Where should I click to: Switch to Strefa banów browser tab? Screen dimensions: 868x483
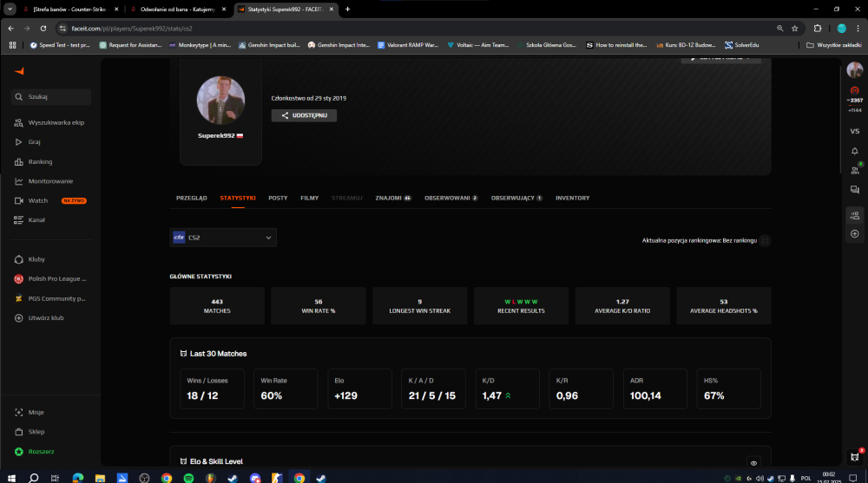tap(69, 10)
